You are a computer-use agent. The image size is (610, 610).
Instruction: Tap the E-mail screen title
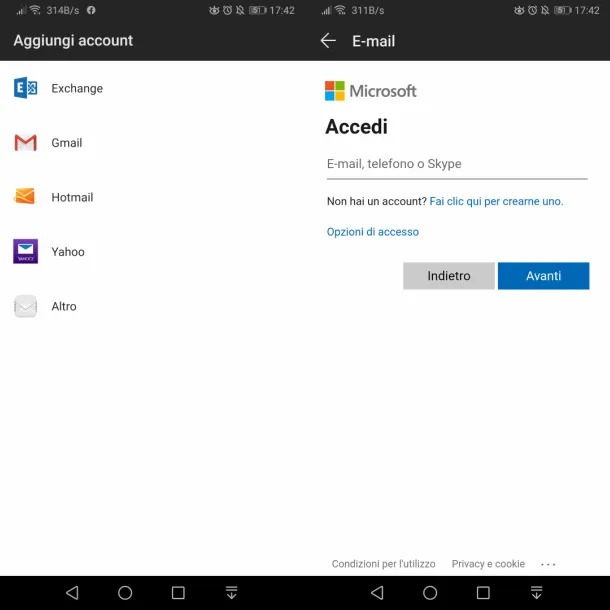point(373,41)
